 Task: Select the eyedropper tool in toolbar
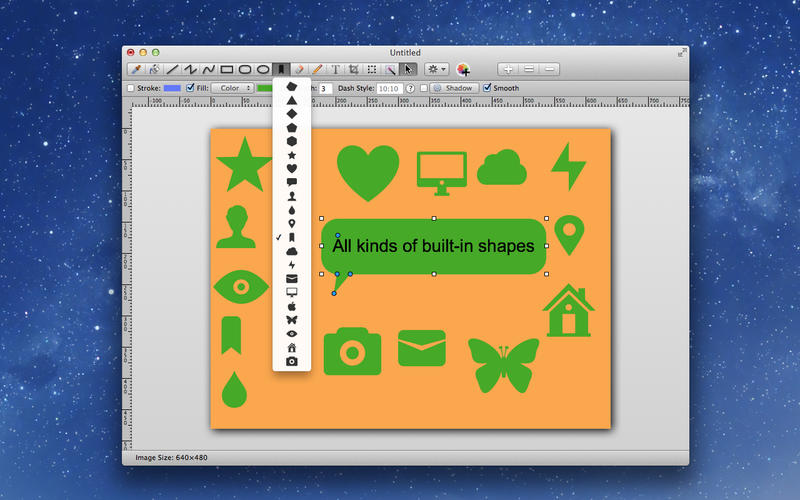tap(136, 70)
